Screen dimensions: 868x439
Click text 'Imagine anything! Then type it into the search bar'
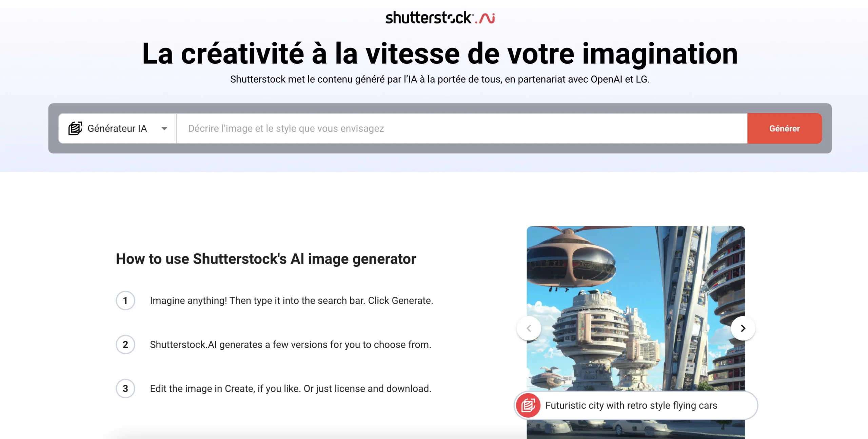[257, 300]
